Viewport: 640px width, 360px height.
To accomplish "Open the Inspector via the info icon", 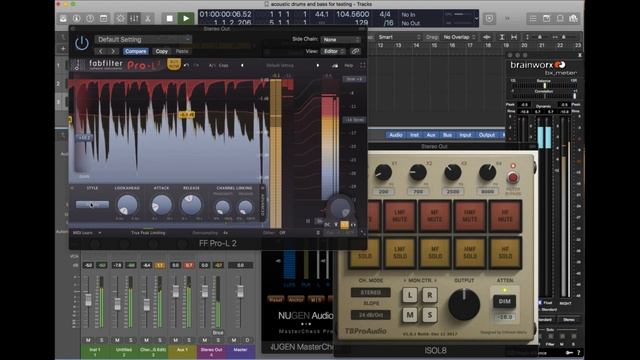I will tap(76, 18).
